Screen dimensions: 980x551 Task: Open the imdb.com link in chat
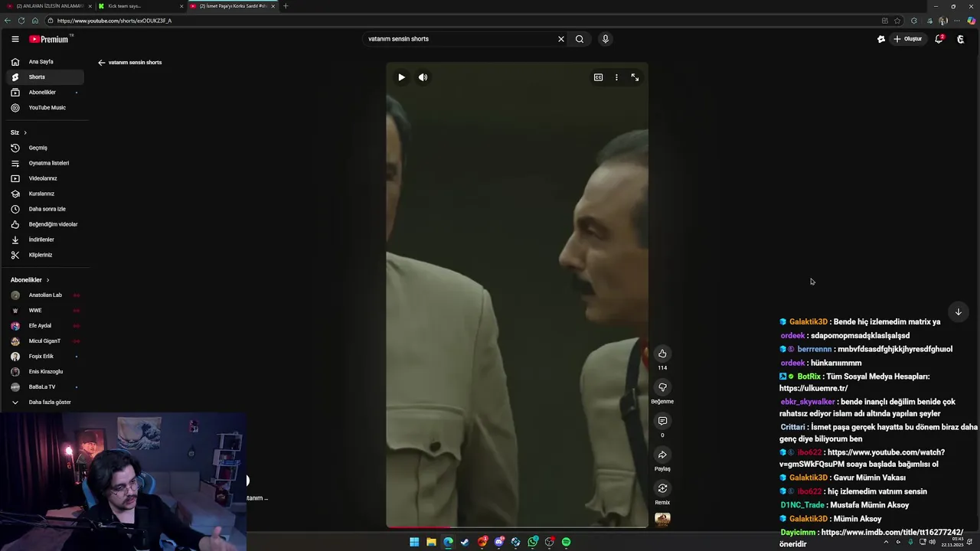[x=892, y=533]
